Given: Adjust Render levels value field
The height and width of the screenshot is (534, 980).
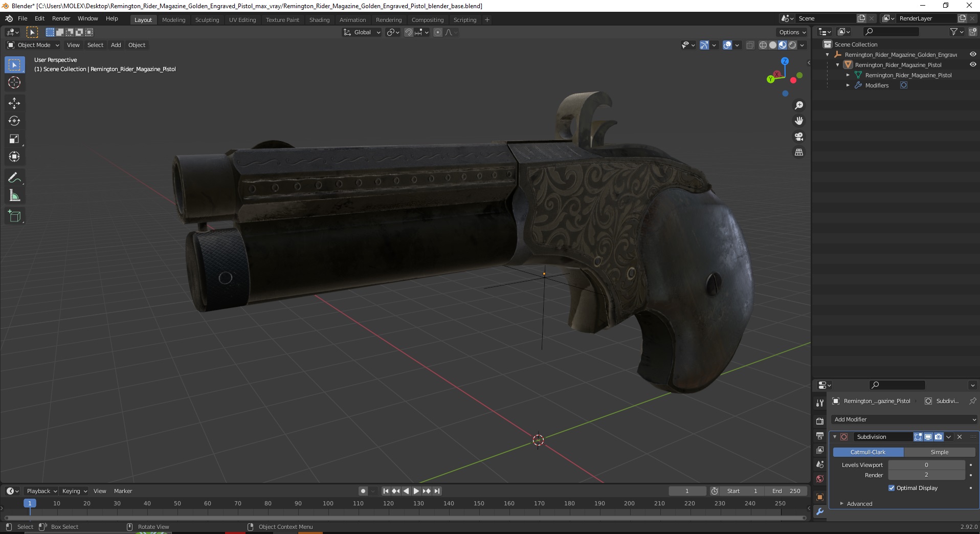Looking at the screenshot, I should click(x=926, y=475).
